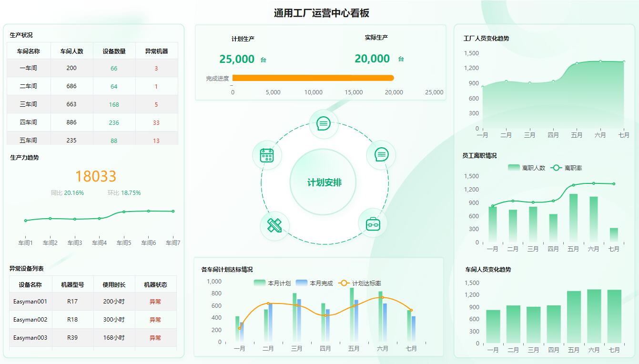
Task: Click the 设备数量 column header
Action: [x=114, y=51]
